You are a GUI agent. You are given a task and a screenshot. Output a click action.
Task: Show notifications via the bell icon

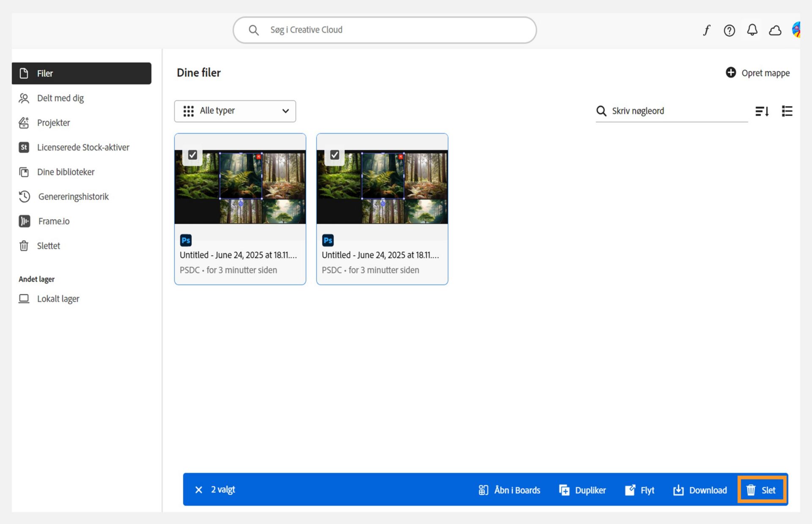[752, 30]
